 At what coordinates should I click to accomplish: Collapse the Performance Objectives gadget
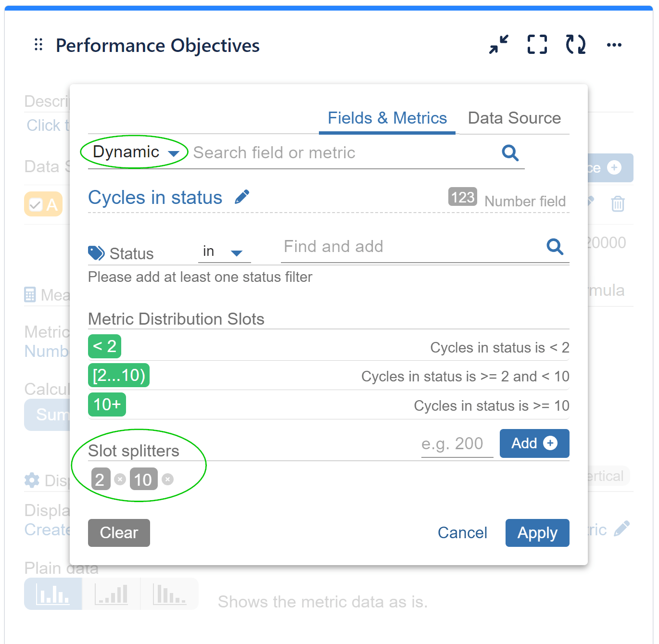click(x=498, y=45)
